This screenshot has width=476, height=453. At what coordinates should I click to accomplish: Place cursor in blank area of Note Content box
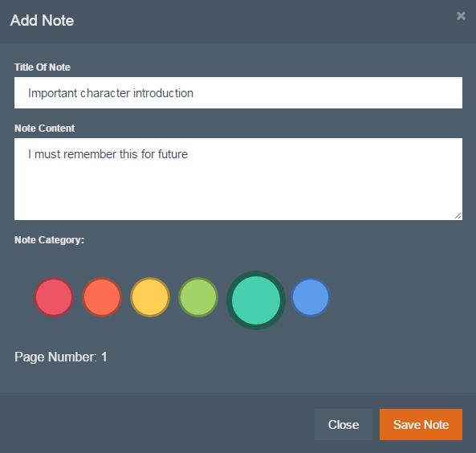click(238, 191)
